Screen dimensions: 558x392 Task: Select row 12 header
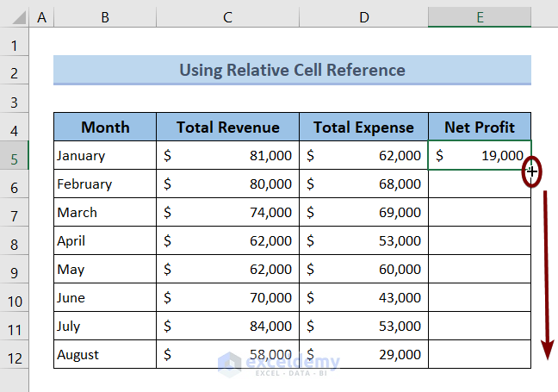tap(15, 355)
